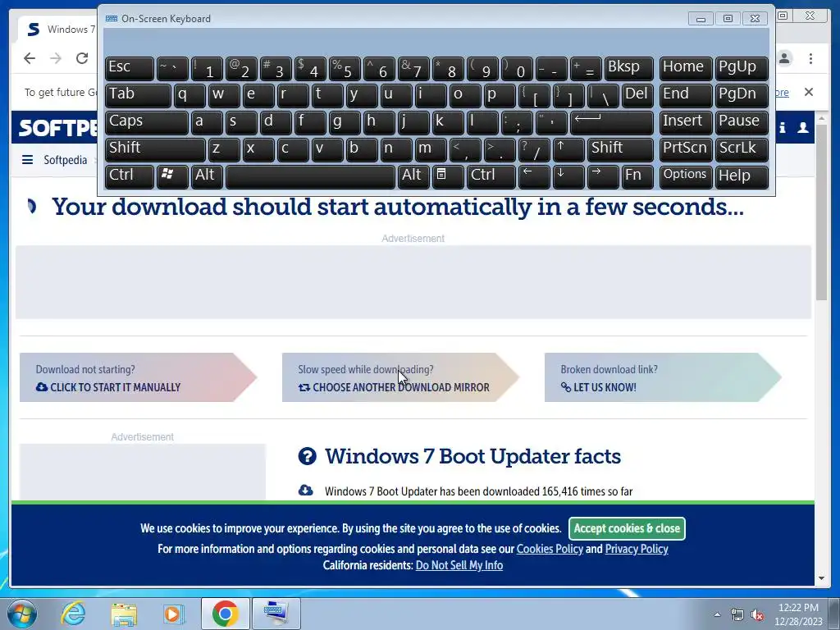Click the backslash key
Screen dimensions: 840x630
[603, 95]
